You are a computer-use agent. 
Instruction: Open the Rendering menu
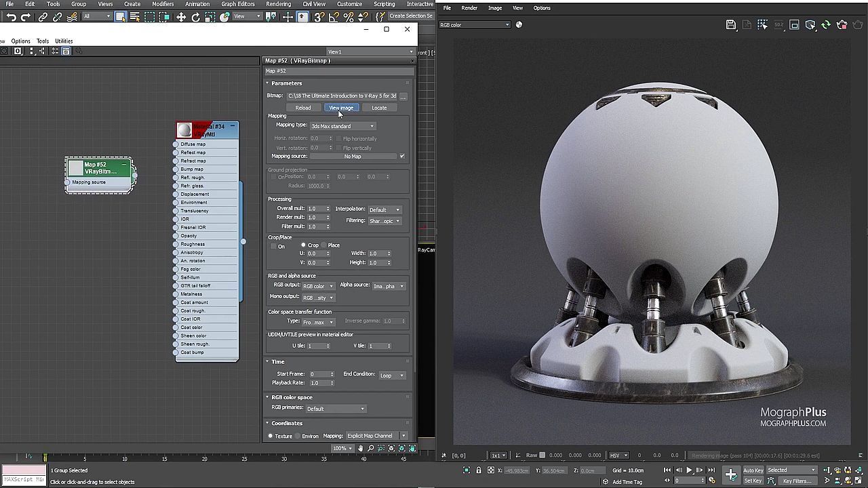click(x=278, y=4)
